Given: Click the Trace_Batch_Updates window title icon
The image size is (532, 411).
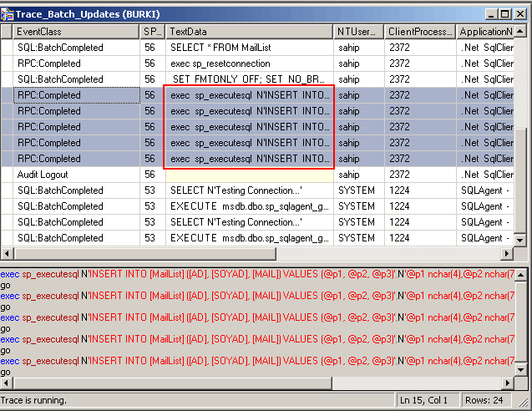Looking at the screenshot, I should 8,14.
